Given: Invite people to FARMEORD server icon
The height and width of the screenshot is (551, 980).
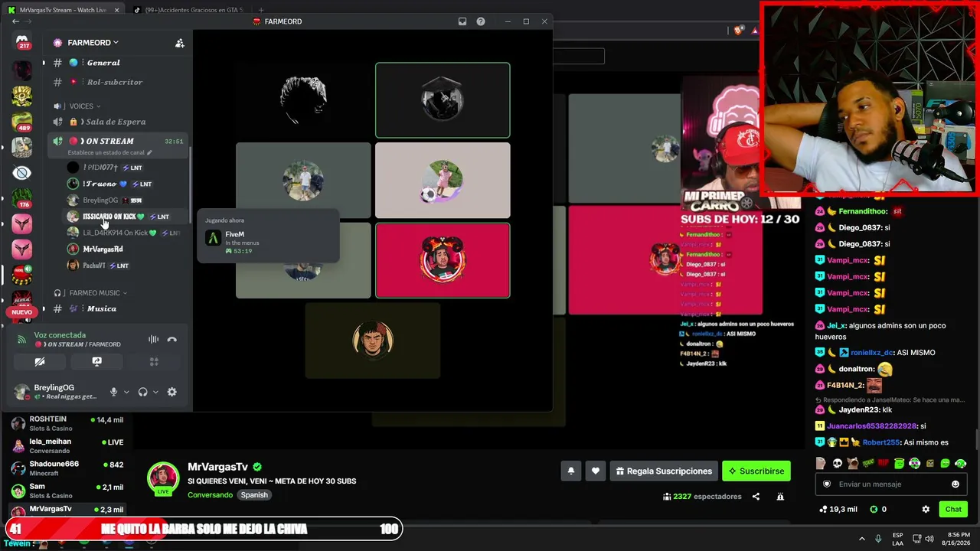Looking at the screenshot, I should [x=180, y=43].
